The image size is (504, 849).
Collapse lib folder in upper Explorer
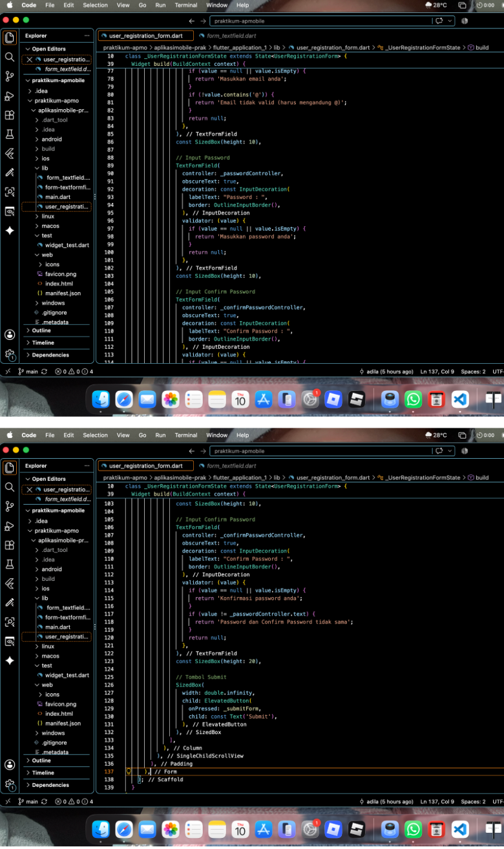tap(45, 168)
